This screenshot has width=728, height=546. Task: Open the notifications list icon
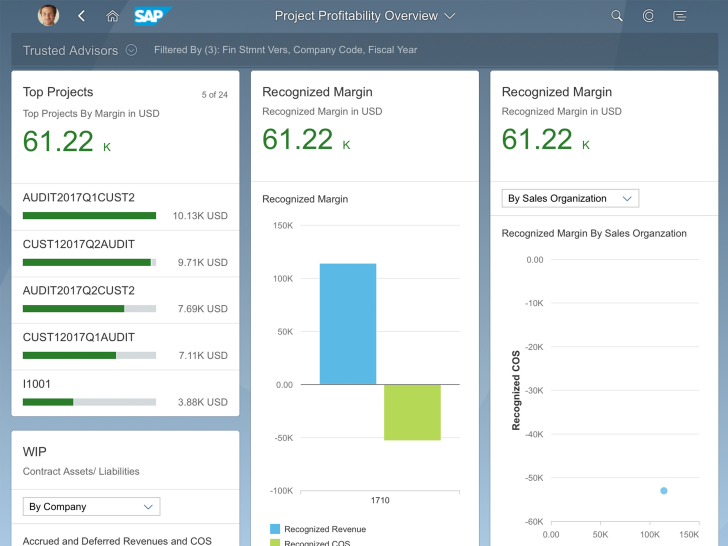[680, 16]
